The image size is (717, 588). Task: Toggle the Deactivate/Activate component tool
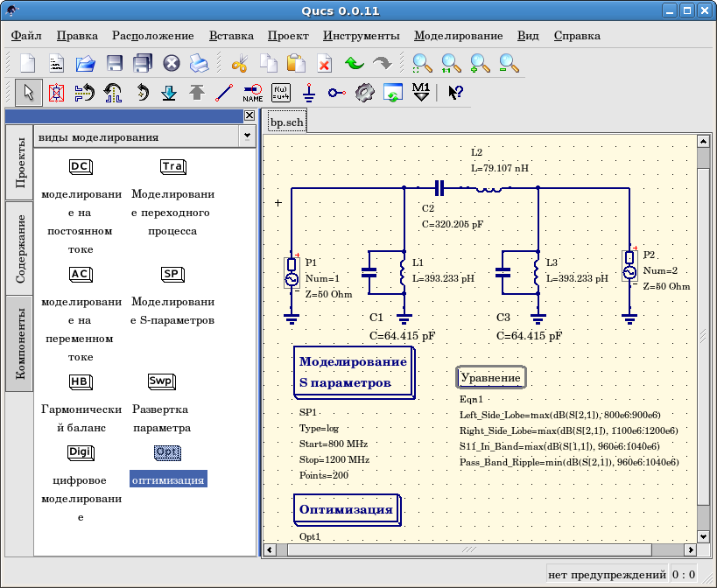(x=56, y=91)
